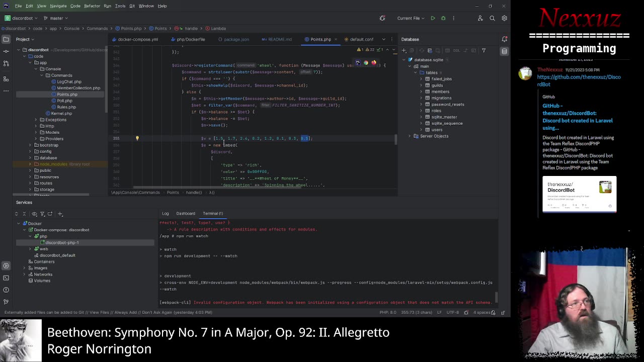Click the UTF-8 encoding status entry
The height and width of the screenshot is (362, 644).
(x=452, y=312)
